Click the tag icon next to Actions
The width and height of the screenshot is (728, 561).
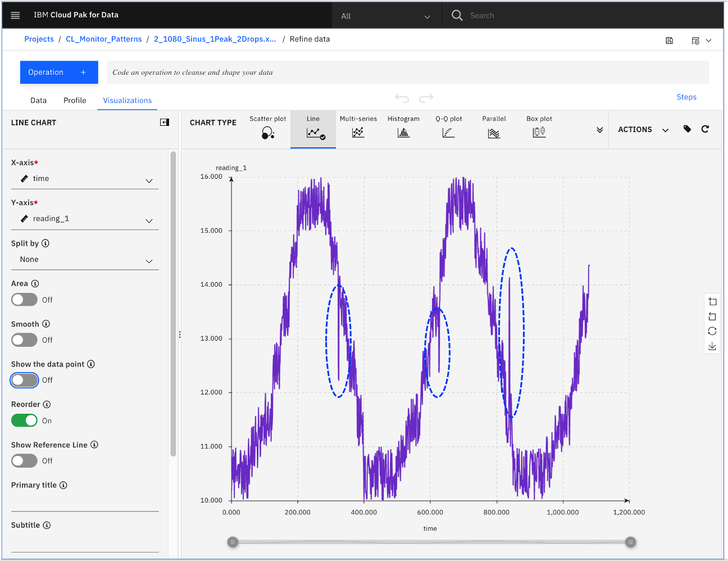pyautogui.click(x=687, y=129)
